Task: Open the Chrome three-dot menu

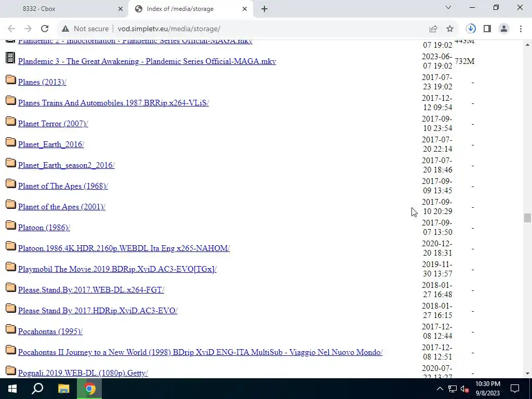Action: click(x=521, y=29)
